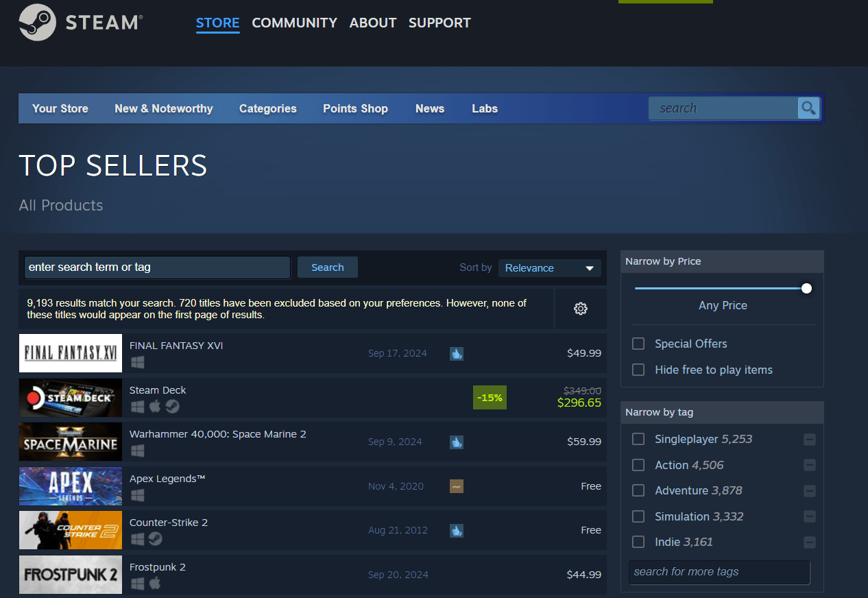
Task: Tick the Action tag checkbox
Action: 638,465
